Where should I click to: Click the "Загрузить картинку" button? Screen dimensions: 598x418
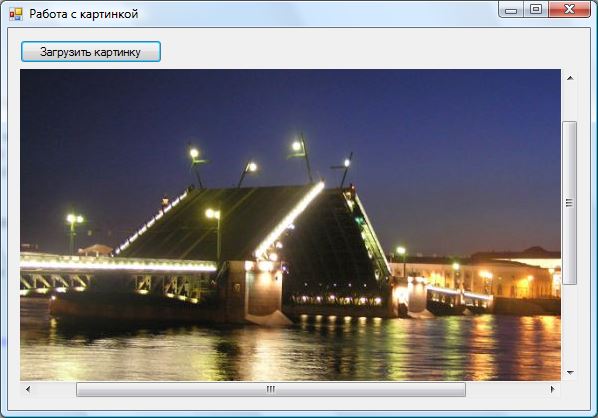[91, 51]
